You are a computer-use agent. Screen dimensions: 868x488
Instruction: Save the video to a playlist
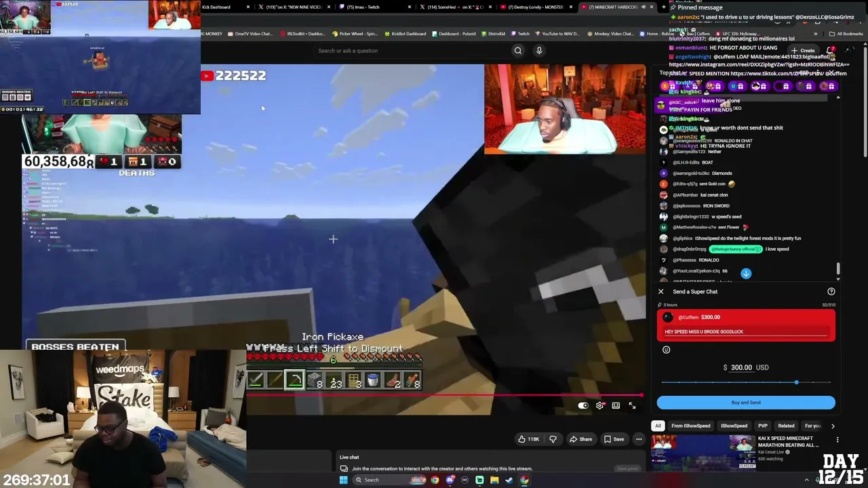click(614, 439)
